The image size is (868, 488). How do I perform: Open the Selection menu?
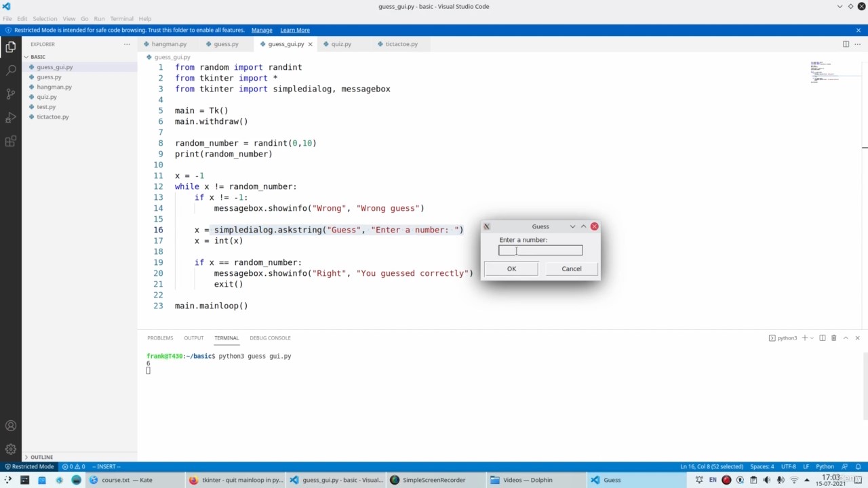click(x=45, y=18)
